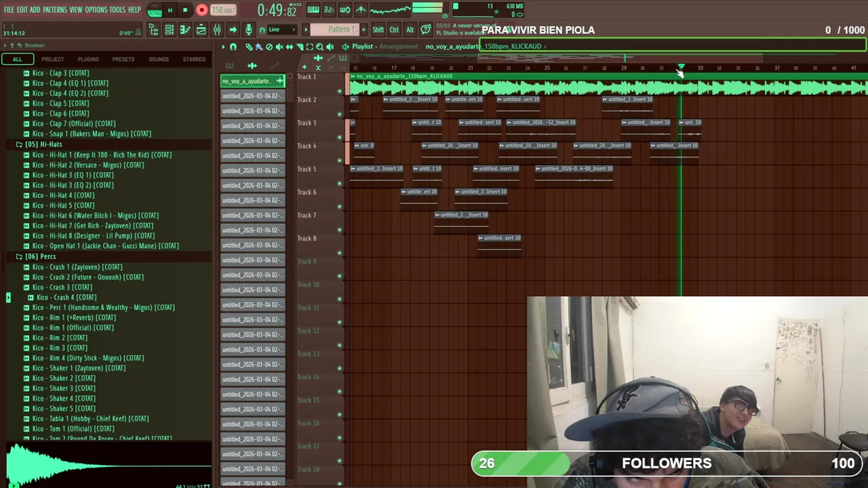Click the microphone recording icon
This screenshot has width=868, height=488.
249,29
